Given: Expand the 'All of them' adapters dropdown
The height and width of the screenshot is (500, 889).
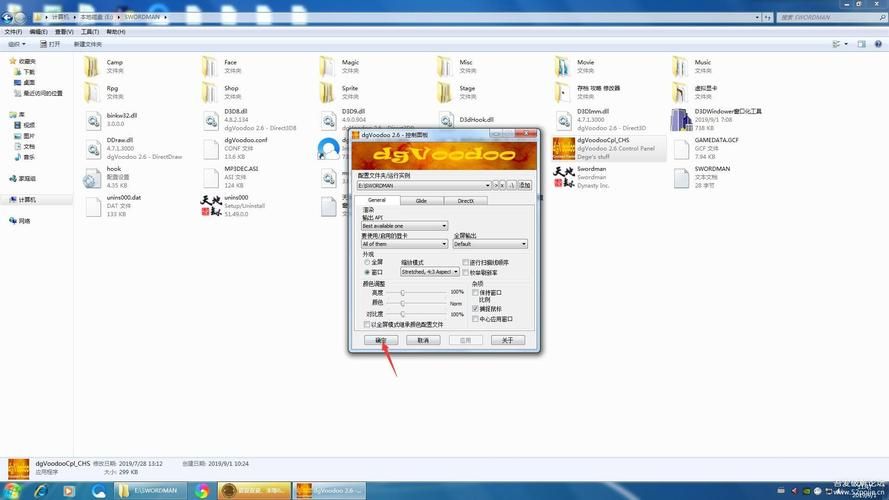Looking at the screenshot, I should click(x=404, y=244).
